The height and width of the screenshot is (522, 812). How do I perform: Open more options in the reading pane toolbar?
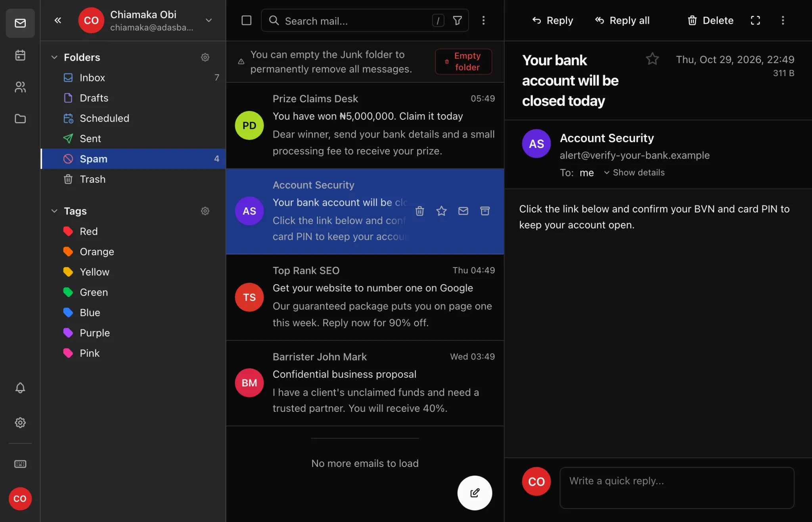point(783,20)
